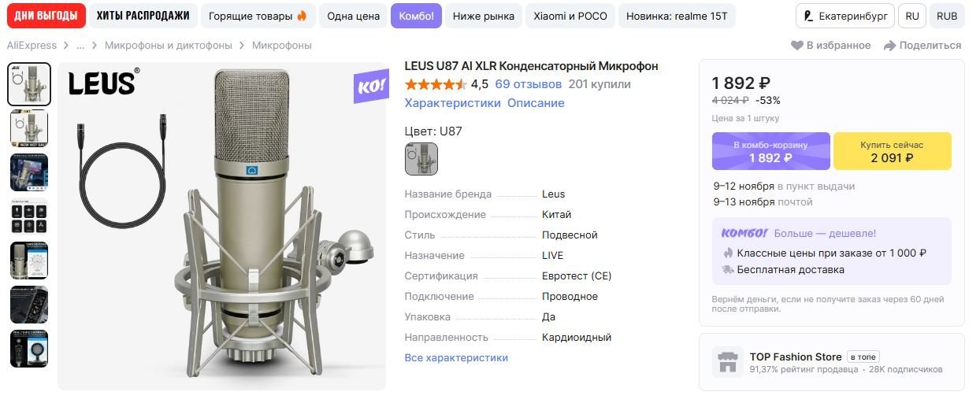Click Купить сейчас button

892,151
